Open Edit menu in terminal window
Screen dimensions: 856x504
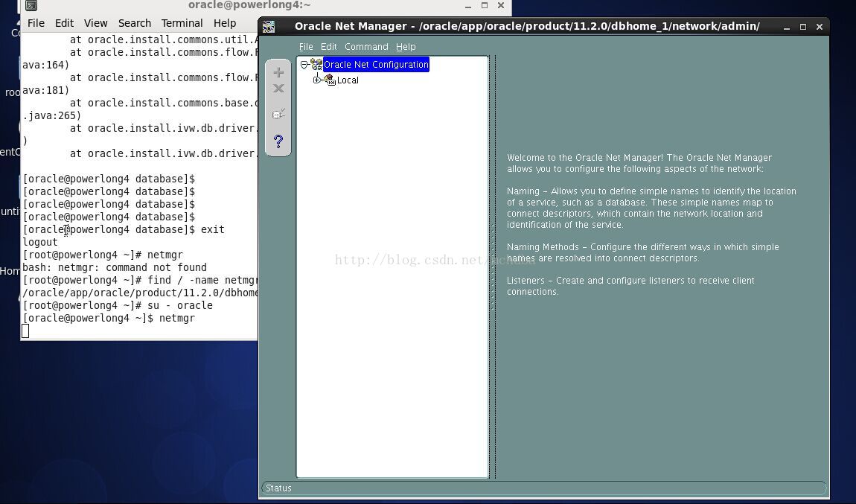point(64,23)
